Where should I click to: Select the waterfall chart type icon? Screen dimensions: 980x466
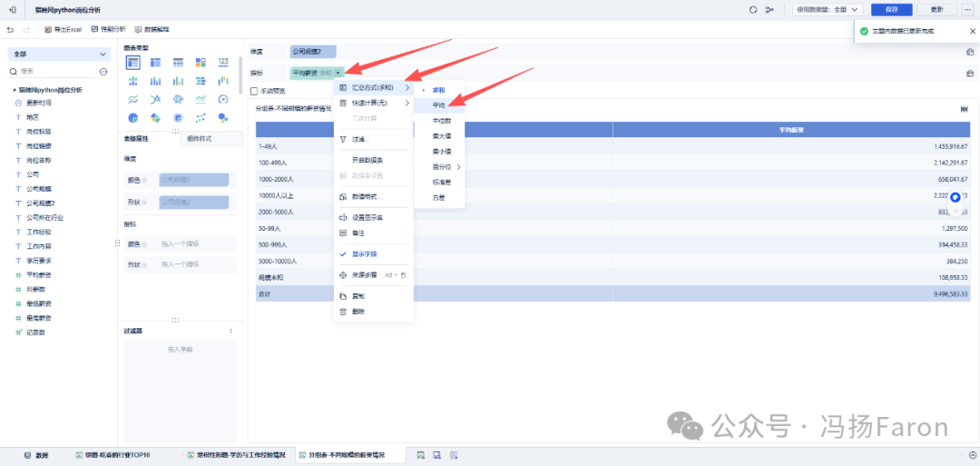pos(223,81)
